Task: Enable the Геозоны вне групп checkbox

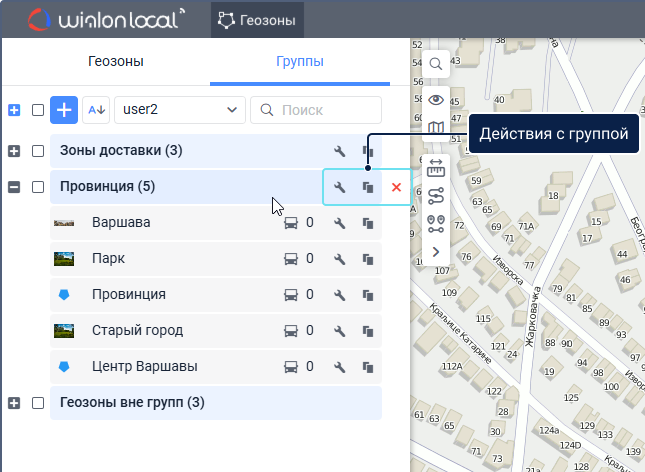Action: pyautogui.click(x=38, y=403)
